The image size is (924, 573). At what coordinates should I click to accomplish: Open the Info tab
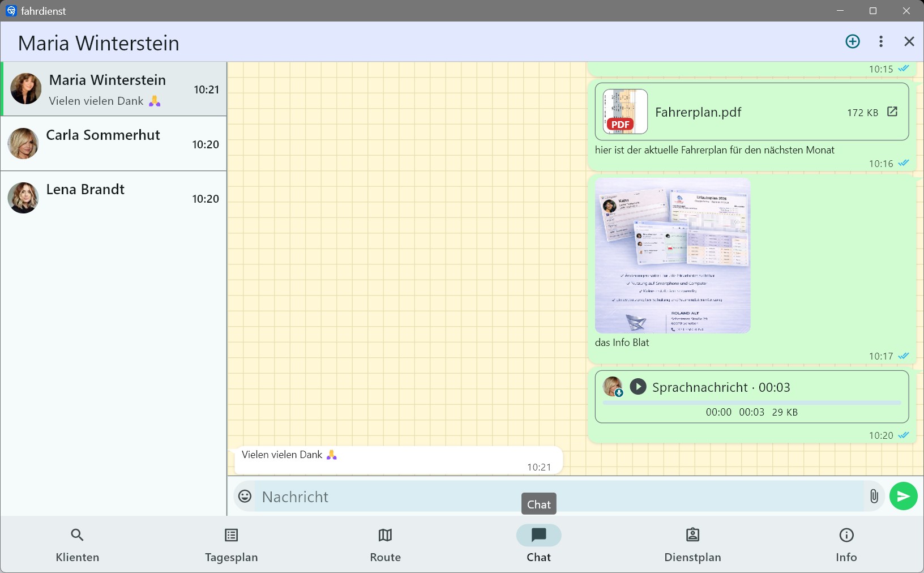[845, 544]
